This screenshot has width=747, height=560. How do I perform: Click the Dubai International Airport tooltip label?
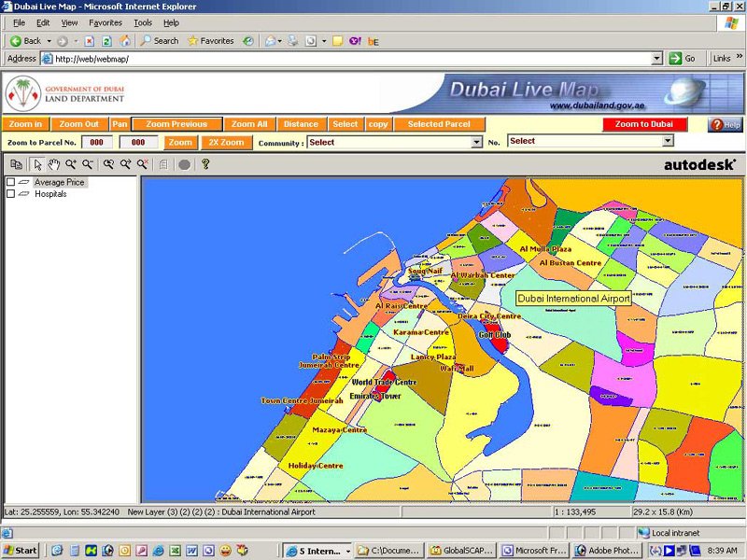tap(573, 299)
